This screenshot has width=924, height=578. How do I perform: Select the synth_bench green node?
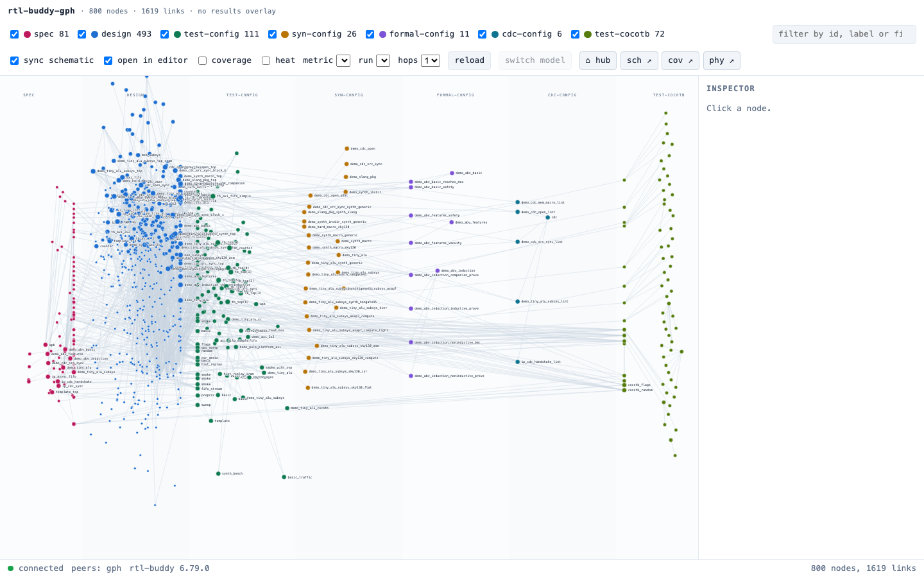(218, 473)
